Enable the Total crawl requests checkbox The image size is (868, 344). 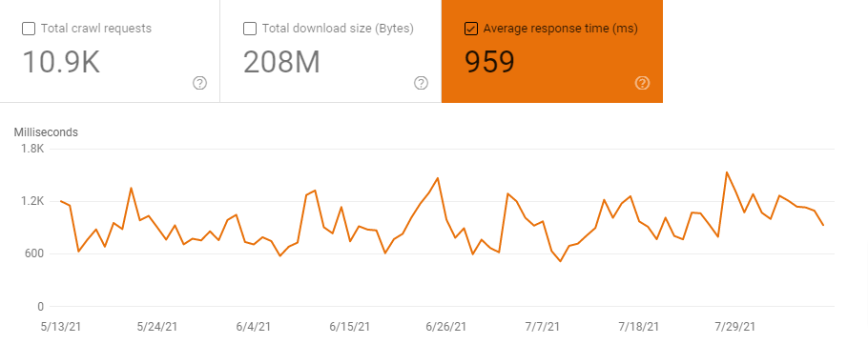click(29, 29)
